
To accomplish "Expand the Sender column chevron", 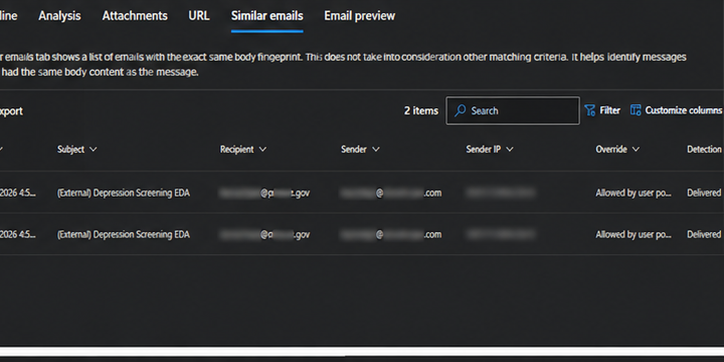I will (x=376, y=150).
